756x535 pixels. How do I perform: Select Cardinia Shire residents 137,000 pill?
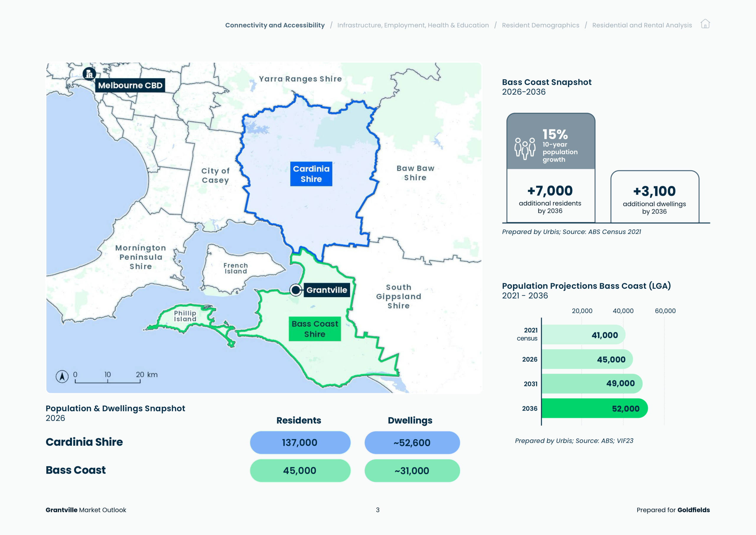click(x=300, y=443)
